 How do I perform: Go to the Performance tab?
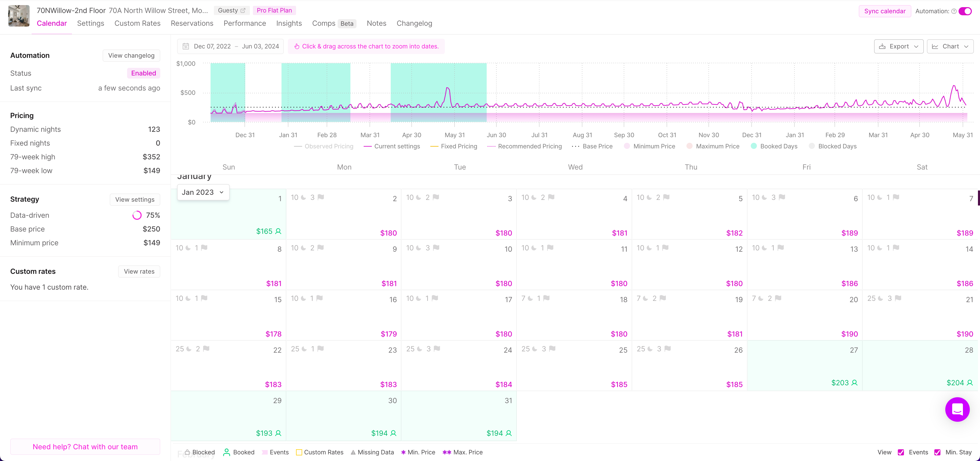[x=245, y=23]
